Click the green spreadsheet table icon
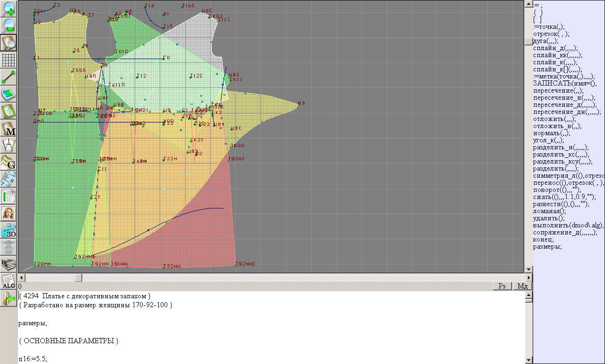605x364 pixels. pyautogui.click(x=9, y=196)
